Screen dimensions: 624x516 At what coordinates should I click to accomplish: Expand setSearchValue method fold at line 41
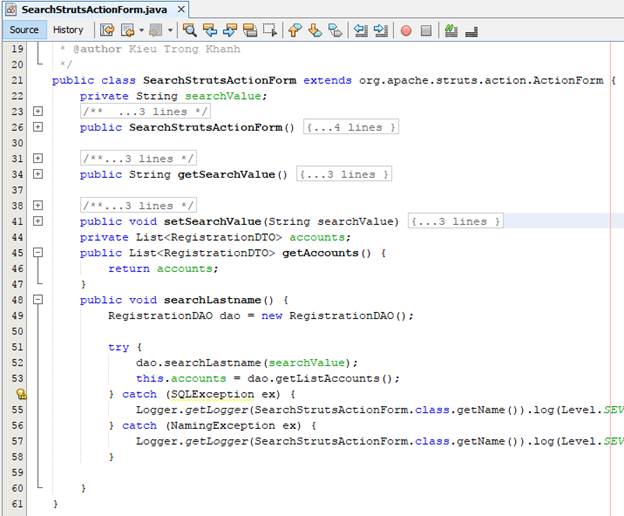click(38, 221)
